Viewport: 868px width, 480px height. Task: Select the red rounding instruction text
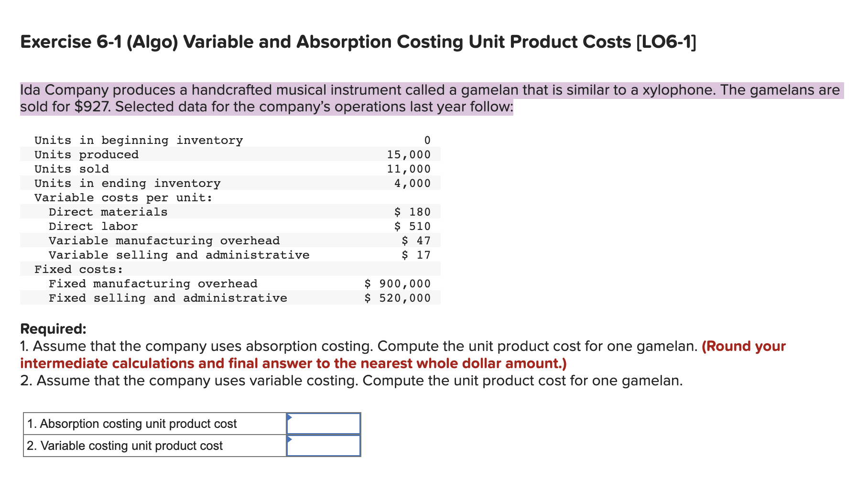294,363
